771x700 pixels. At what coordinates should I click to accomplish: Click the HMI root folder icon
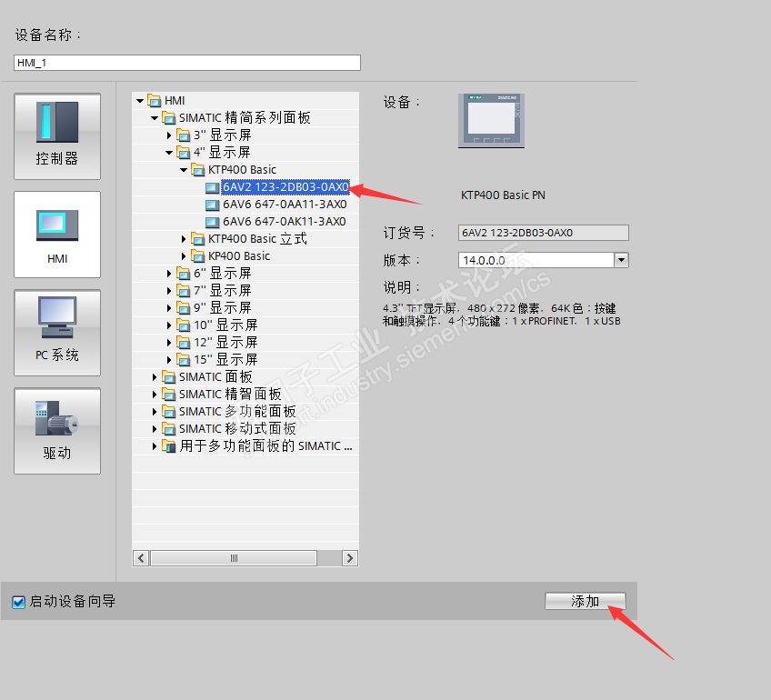154,101
